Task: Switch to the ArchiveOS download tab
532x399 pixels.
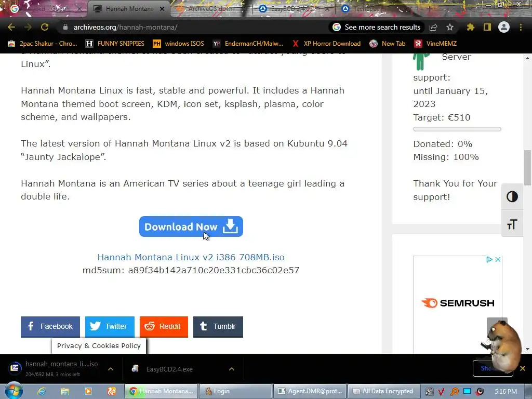Action: (210, 9)
